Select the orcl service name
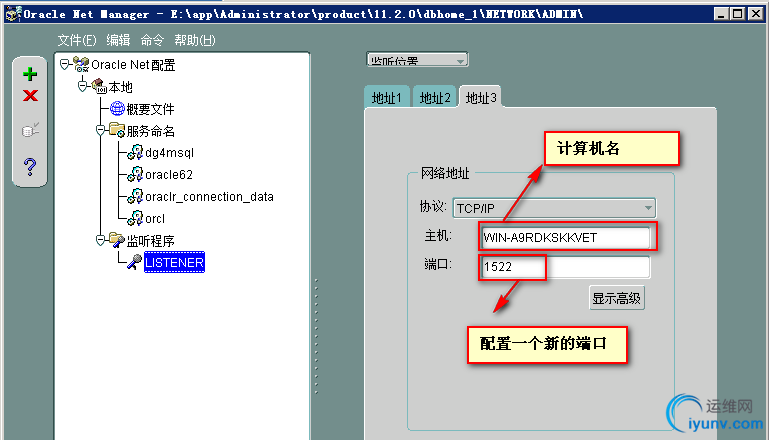The height and width of the screenshot is (440, 769). (155, 219)
